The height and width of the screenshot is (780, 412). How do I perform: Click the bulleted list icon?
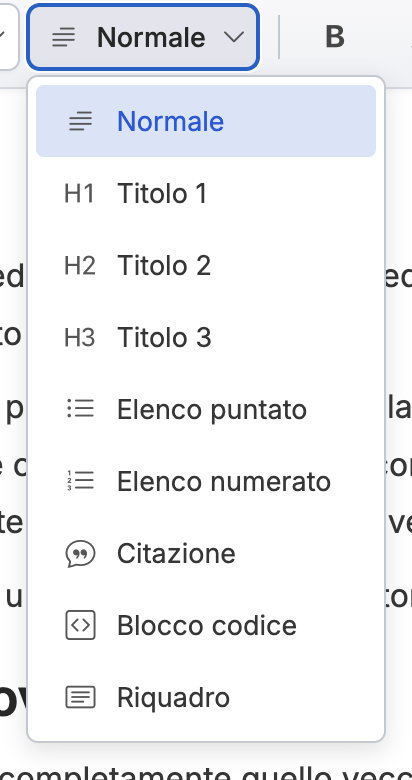80,409
